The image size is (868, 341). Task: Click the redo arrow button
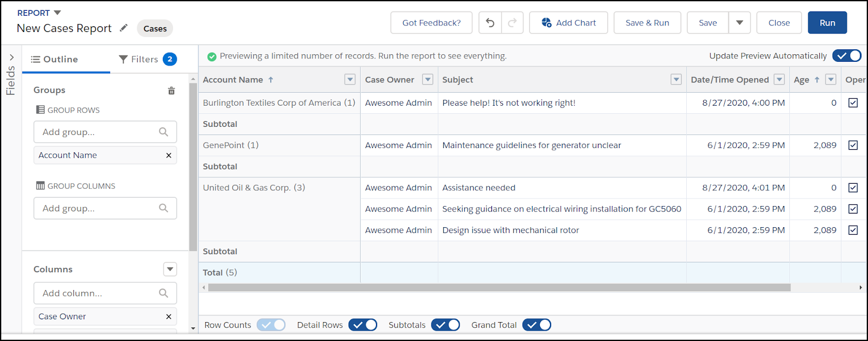(512, 23)
